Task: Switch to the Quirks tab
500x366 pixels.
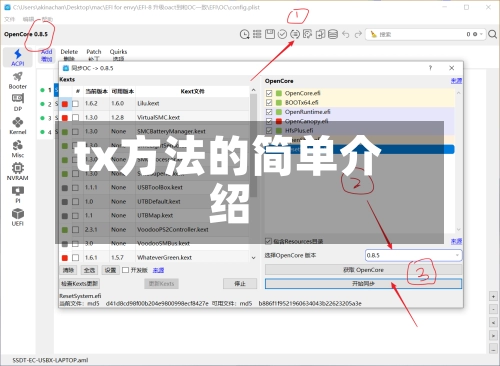Action: pyautogui.click(x=118, y=55)
